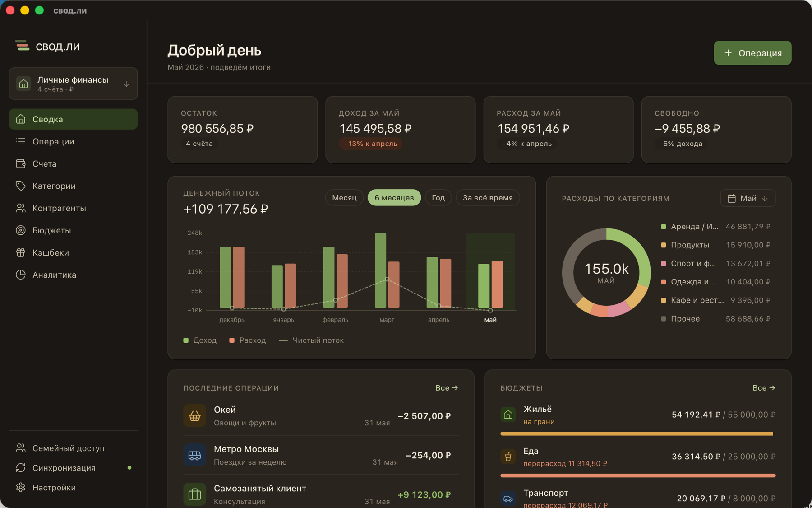Open the Май month dropdown
The width and height of the screenshot is (812, 508).
(x=747, y=198)
